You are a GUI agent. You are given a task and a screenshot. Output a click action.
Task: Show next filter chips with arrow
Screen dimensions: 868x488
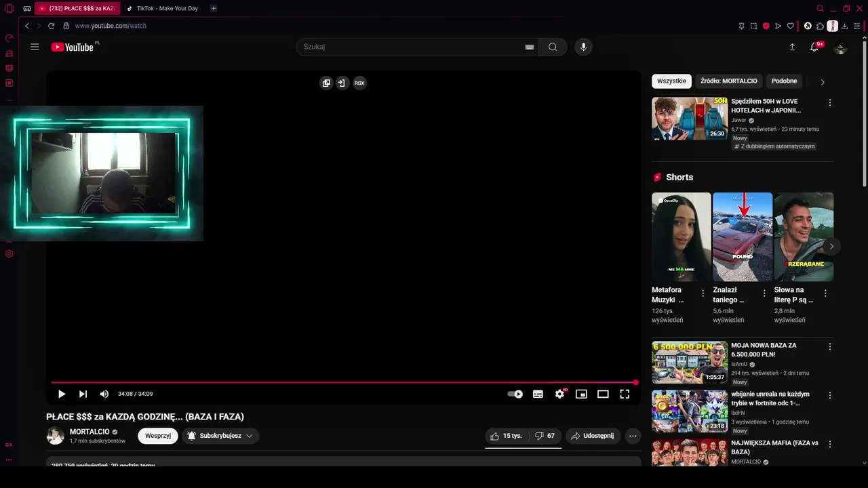coord(823,82)
